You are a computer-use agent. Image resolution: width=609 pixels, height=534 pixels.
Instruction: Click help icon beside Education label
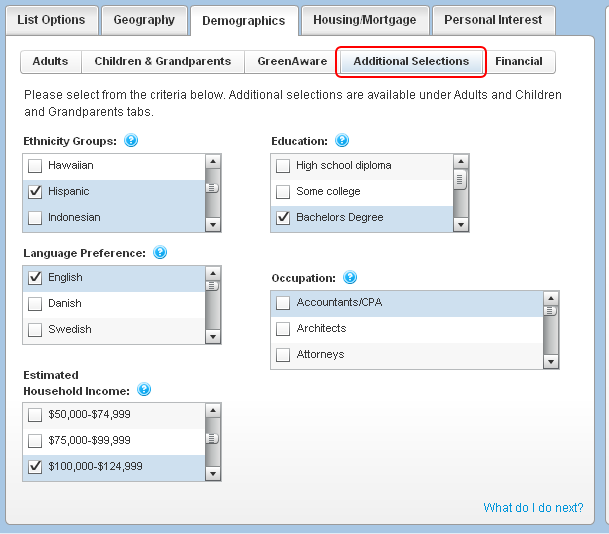[x=342, y=141]
